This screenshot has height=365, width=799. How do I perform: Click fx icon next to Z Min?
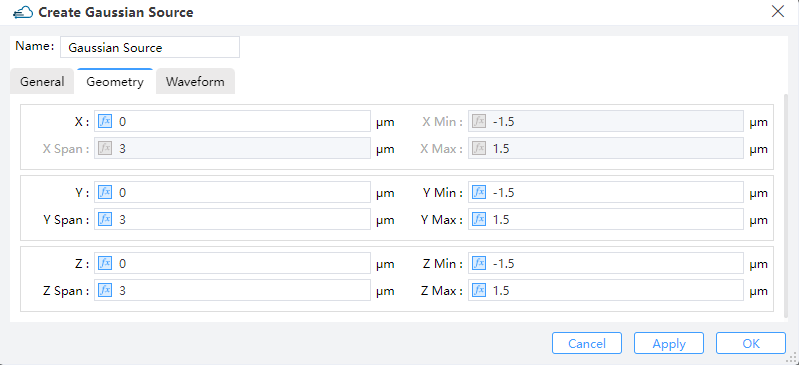tap(479, 263)
